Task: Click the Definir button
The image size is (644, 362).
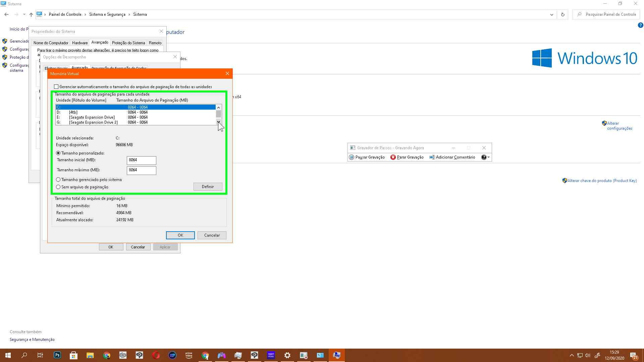Action: [208, 187]
